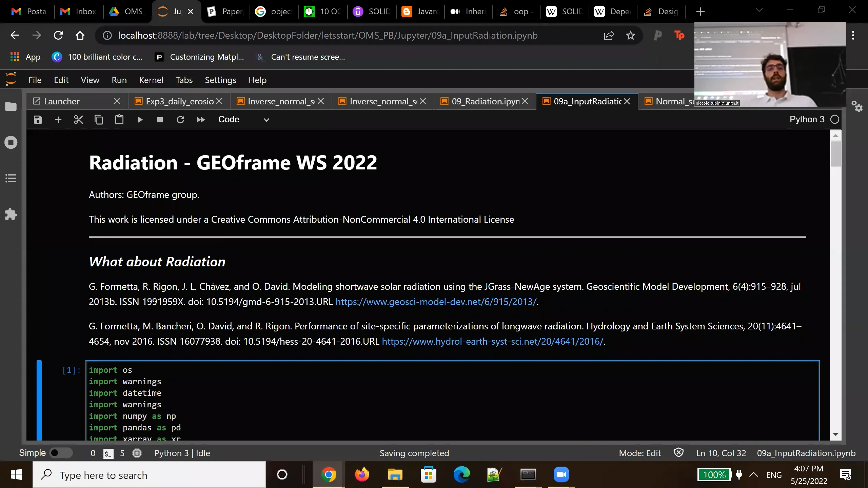Image resolution: width=868 pixels, height=488 pixels.
Task: Open property inspector gears icon on right
Action: click(857, 106)
